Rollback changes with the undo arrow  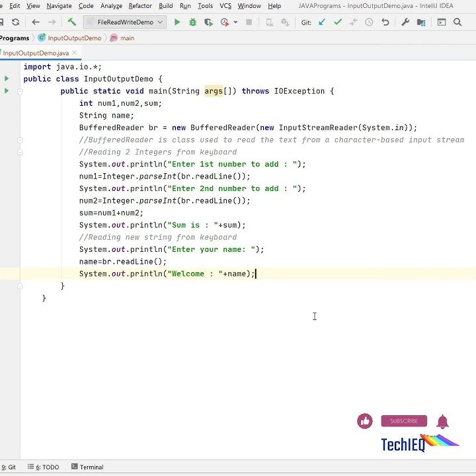pos(385,22)
